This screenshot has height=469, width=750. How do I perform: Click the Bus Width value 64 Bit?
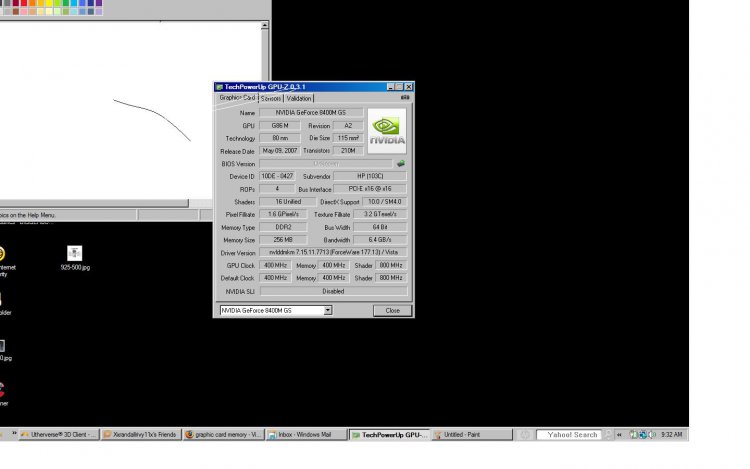click(x=380, y=227)
